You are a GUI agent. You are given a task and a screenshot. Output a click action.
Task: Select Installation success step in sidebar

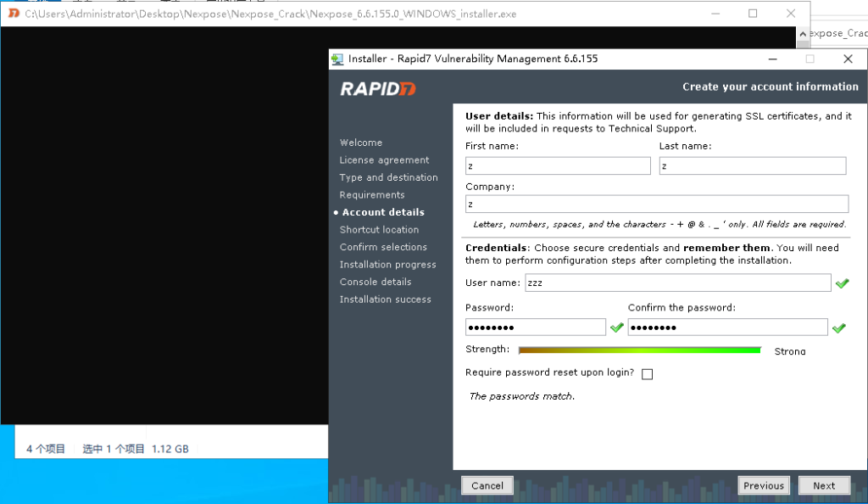pos(386,299)
